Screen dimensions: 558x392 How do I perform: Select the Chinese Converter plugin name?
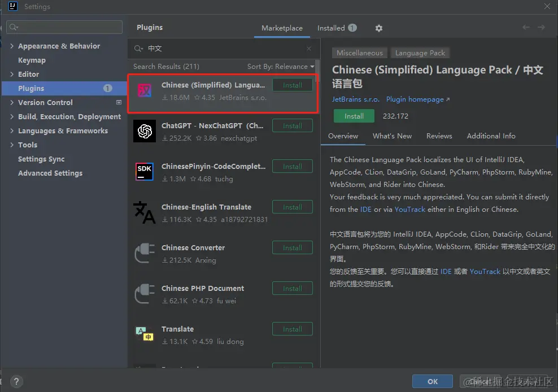pyautogui.click(x=193, y=247)
